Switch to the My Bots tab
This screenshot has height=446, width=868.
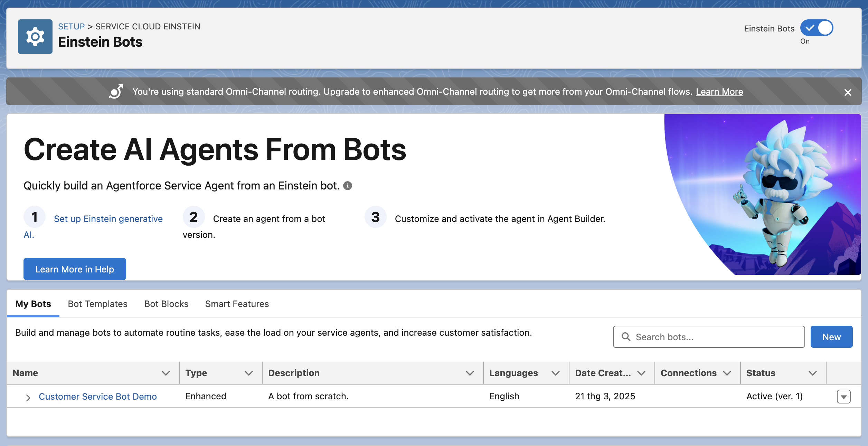[x=33, y=304]
